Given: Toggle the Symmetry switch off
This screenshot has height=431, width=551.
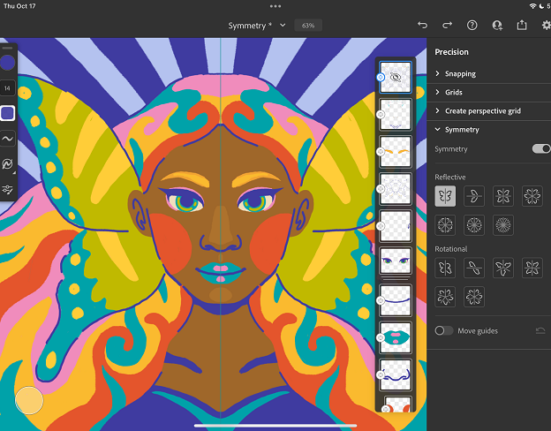Looking at the screenshot, I should tap(541, 149).
